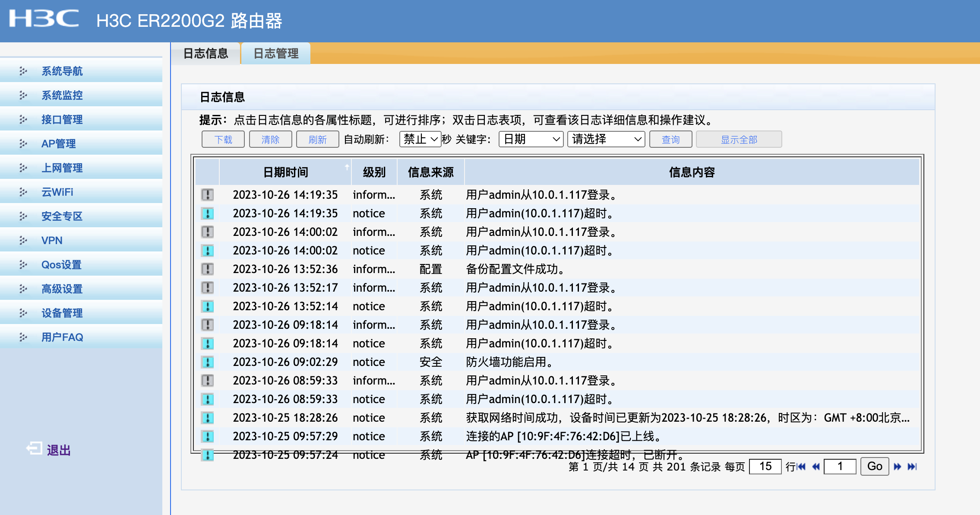The width and height of the screenshot is (980, 515).
Task: Open the 请选择 dropdown
Action: point(606,139)
